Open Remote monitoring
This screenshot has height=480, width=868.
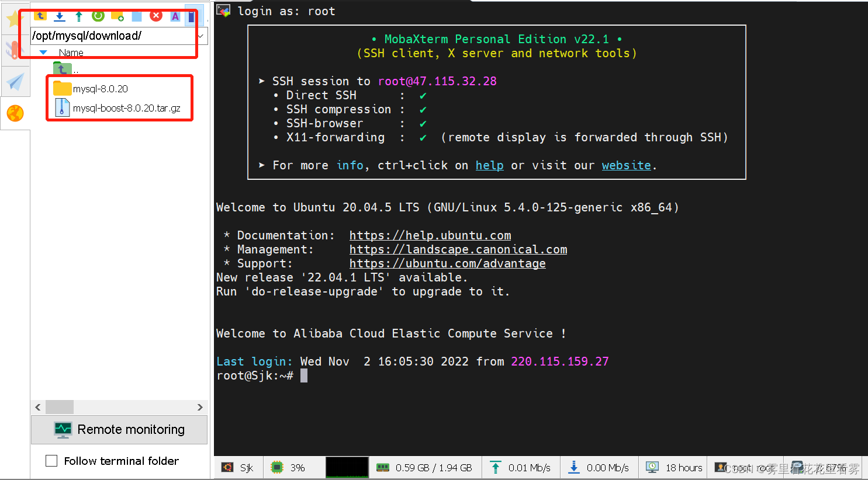pyautogui.click(x=119, y=430)
